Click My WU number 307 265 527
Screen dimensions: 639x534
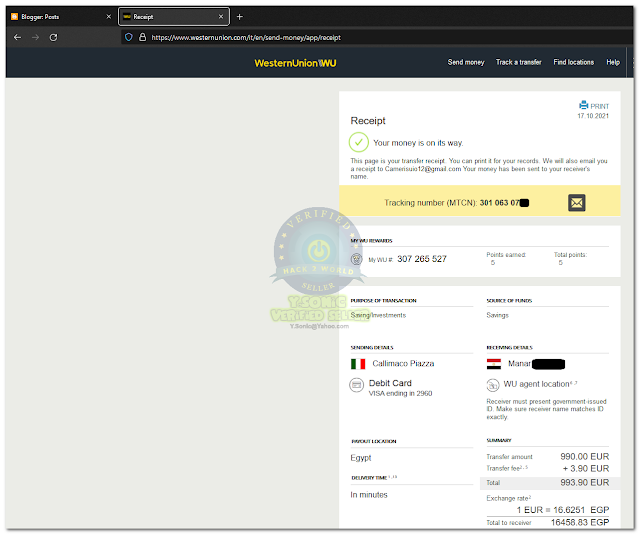pyautogui.click(x=422, y=259)
